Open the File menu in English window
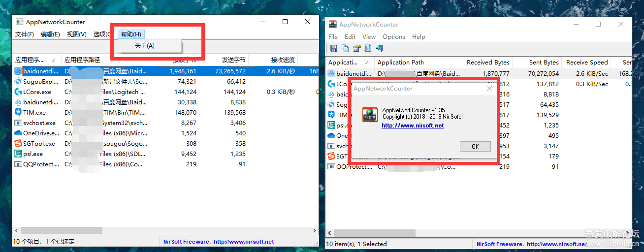This screenshot has height=252, width=644. (x=333, y=36)
